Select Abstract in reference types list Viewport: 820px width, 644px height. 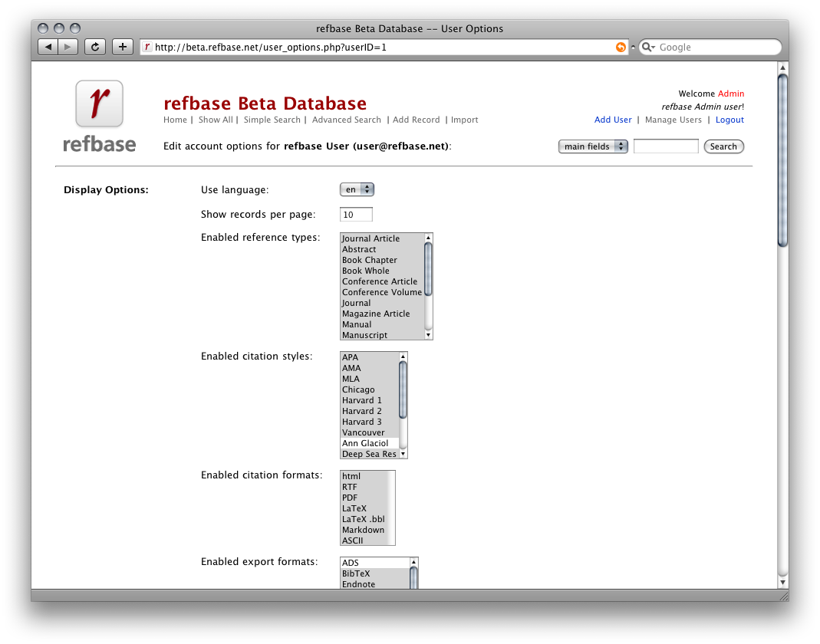click(382, 249)
